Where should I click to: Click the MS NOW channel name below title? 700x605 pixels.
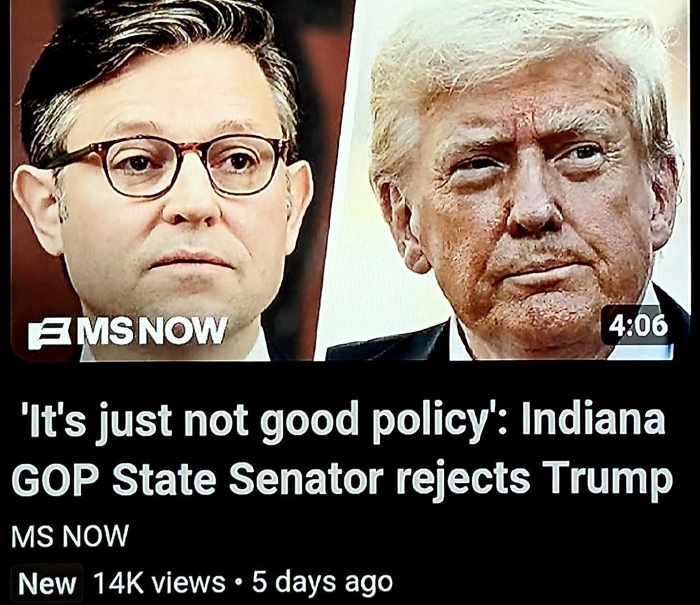tap(70, 536)
